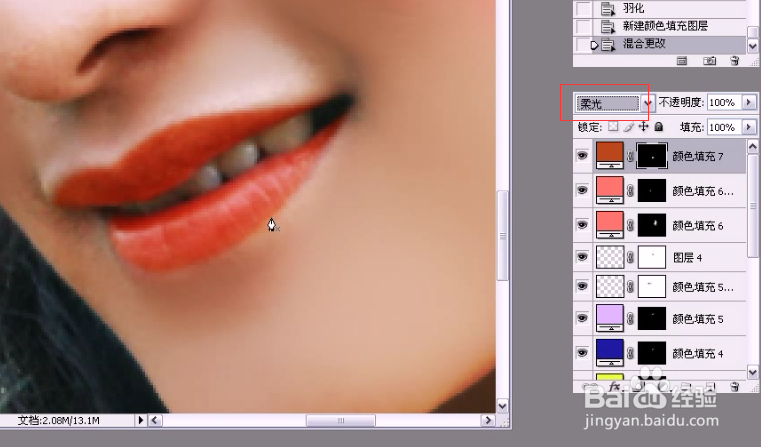Click the canvas scroll left arrow
Image resolution: width=761 pixels, height=447 pixels.
(155, 420)
